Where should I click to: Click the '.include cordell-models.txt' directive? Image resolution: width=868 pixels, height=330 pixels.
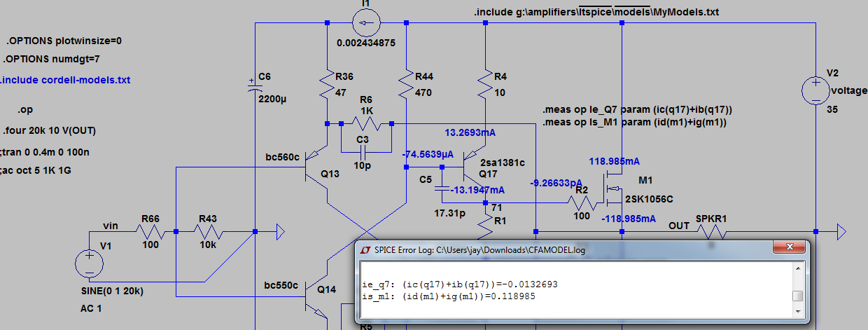(x=65, y=80)
